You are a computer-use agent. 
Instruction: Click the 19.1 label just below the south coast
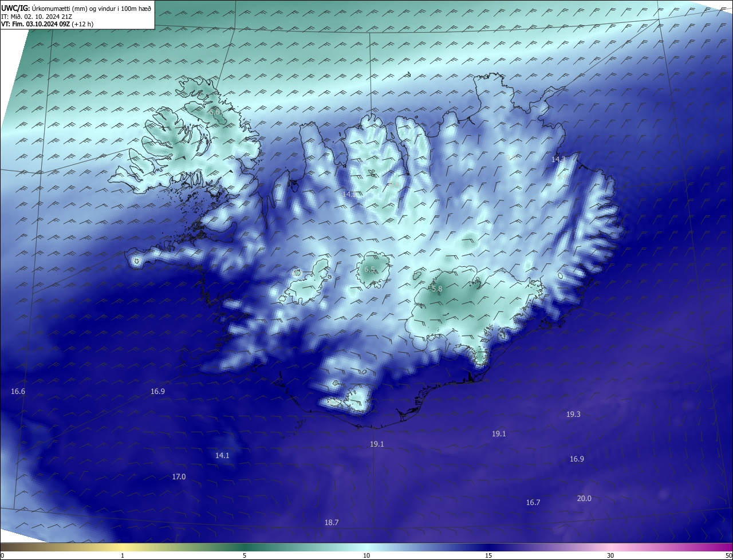tap(377, 444)
